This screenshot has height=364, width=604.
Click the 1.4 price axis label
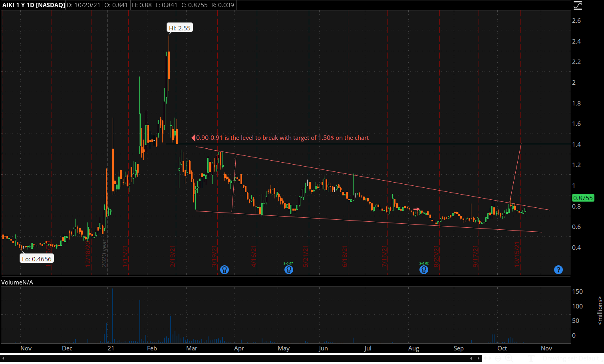576,144
